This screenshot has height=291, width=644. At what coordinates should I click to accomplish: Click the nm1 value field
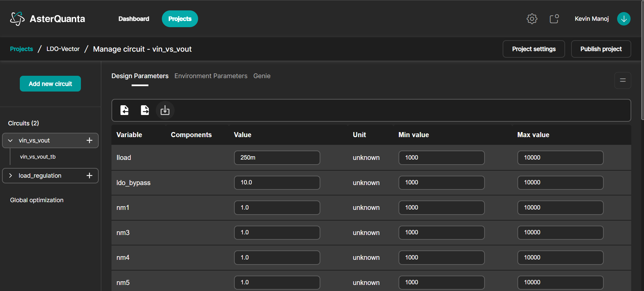[277, 208]
